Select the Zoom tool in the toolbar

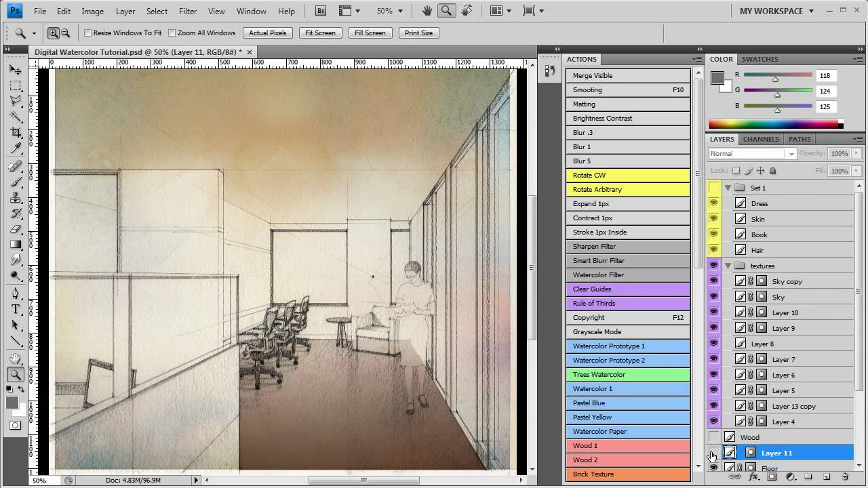(16, 374)
